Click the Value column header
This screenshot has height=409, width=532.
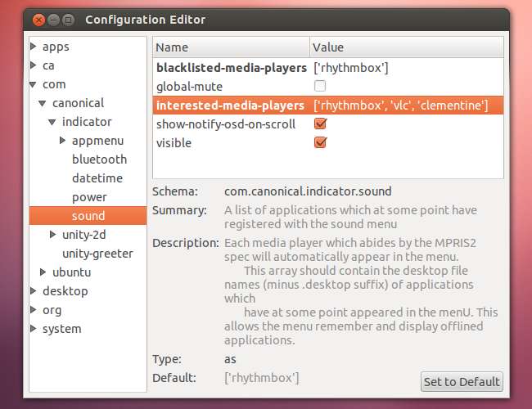click(x=407, y=47)
